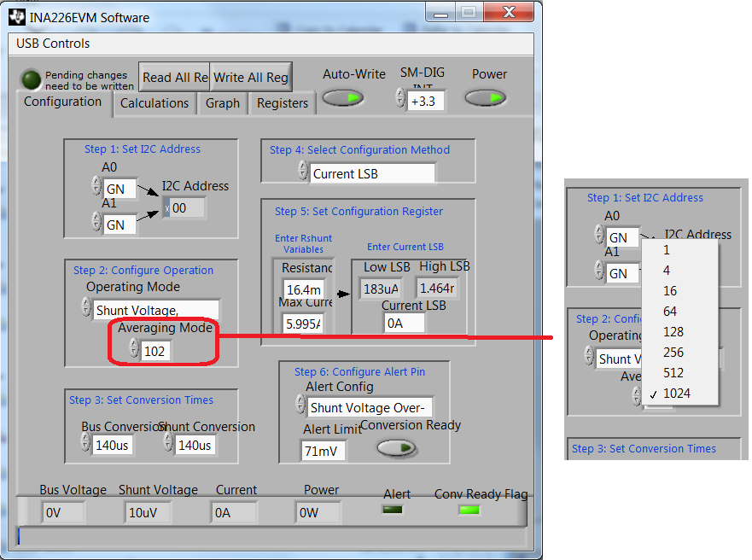Select 256 in the averaging list
This screenshot has width=752, height=560.
click(x=680, y=353)
